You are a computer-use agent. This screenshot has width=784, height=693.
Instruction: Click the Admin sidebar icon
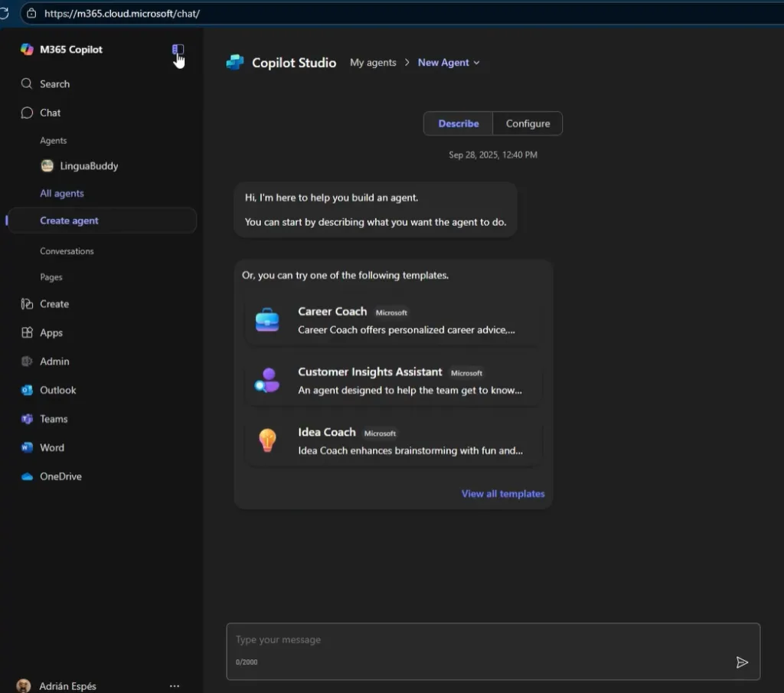(x=27, y=361)
